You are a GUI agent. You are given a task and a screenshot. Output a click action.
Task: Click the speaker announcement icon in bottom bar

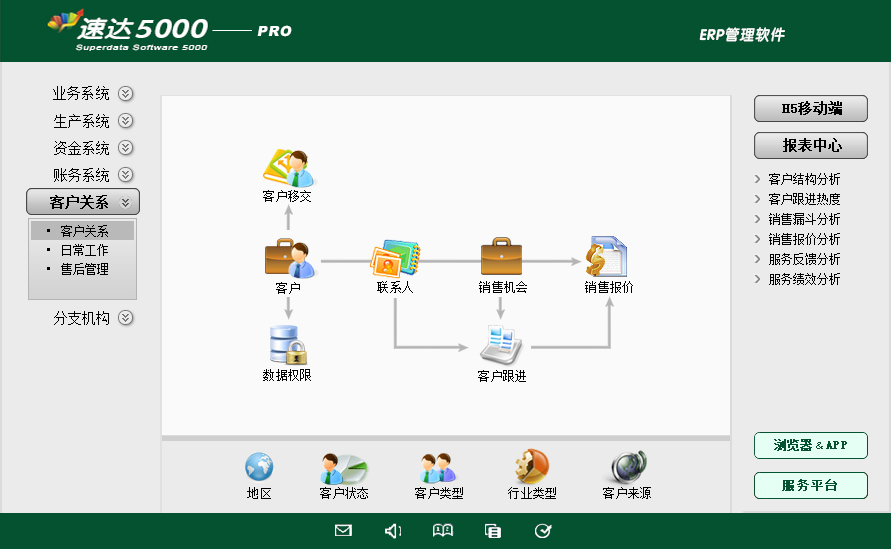(393, 531)
